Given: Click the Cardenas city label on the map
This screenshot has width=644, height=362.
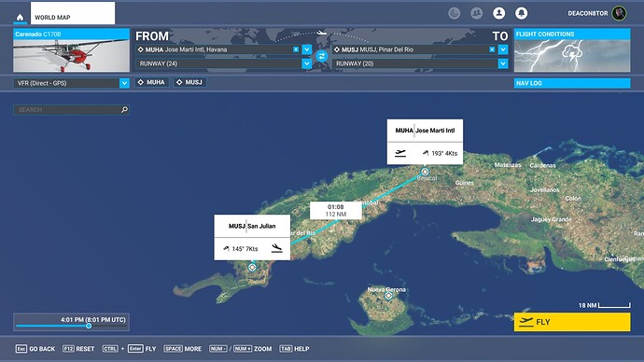Looking at the screenshot, I should tap(542, 165).
